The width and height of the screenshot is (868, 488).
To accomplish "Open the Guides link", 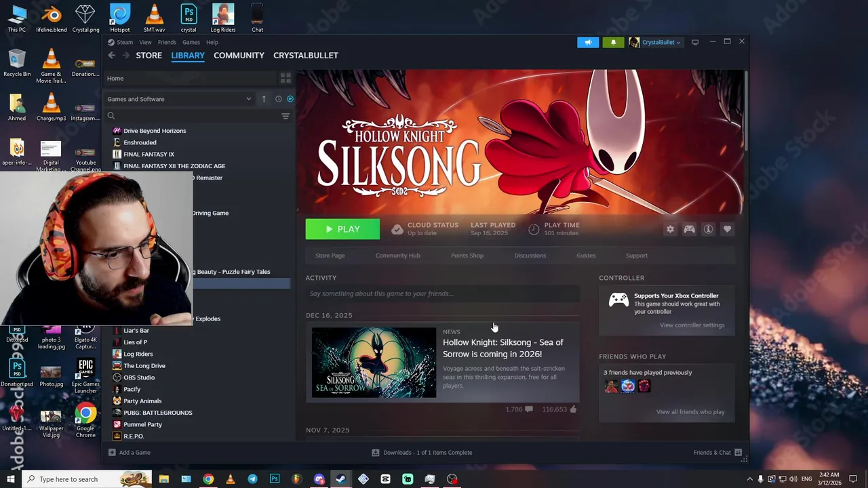I will [x=586, y=256].
